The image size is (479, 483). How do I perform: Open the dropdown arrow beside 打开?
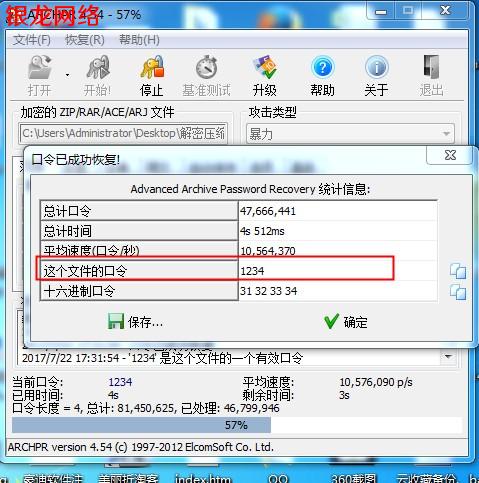[x=68, y=75]
